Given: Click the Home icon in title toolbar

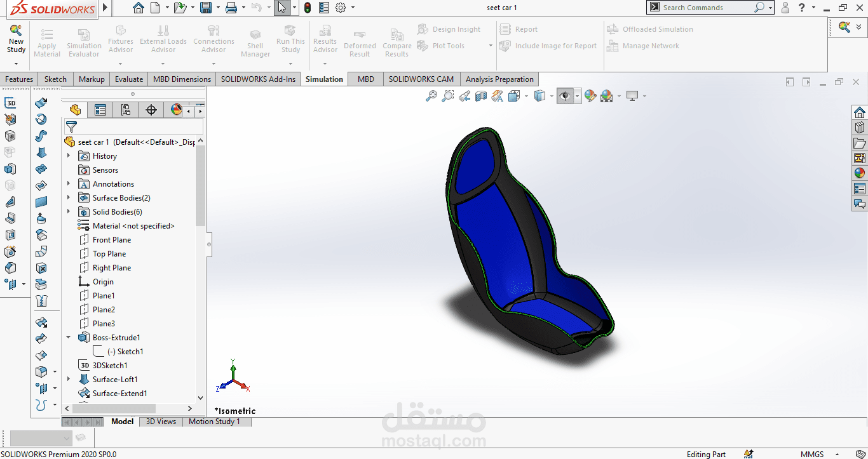Looking at the screenshot, I should tap(138, 8).
